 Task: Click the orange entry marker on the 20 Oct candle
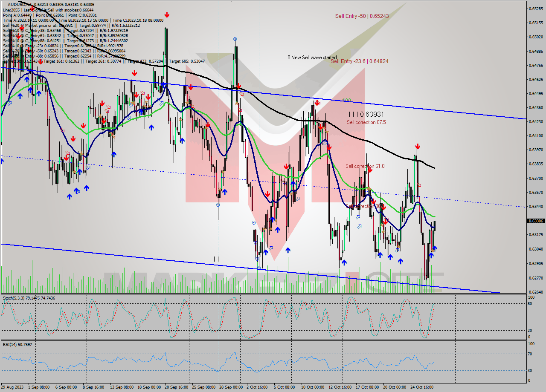(x=398, y=246)
